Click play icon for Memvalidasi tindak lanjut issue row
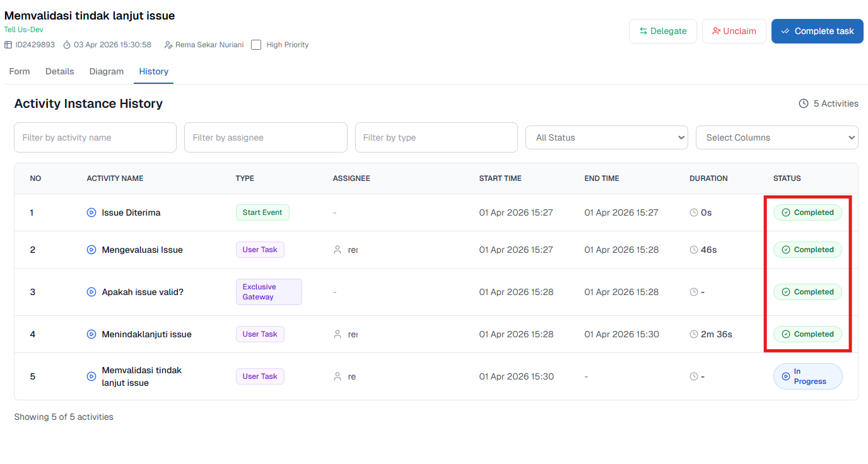Image resolution: width=868 pixels, height=464 pixels. pyautogui.click(x=91, y=376)
